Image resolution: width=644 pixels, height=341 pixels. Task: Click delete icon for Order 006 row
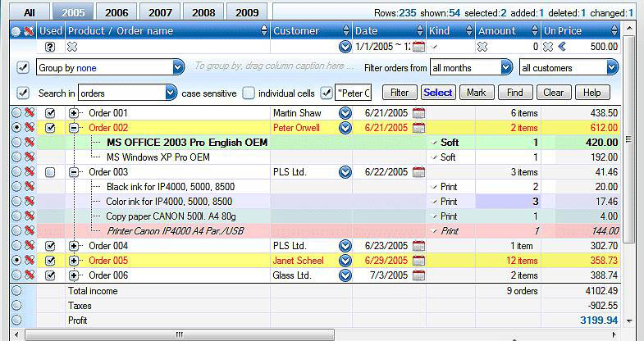[x=30, y=275]
